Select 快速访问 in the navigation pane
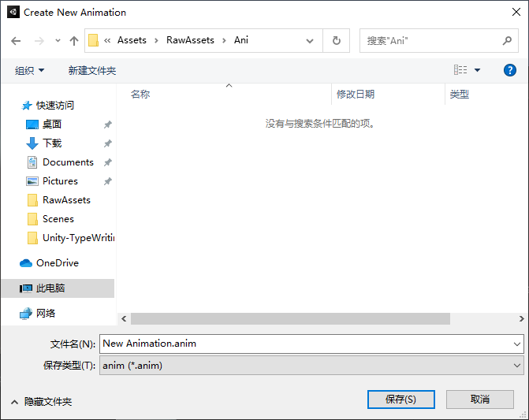Screen dimensions: 529x420 coord(55,106)
